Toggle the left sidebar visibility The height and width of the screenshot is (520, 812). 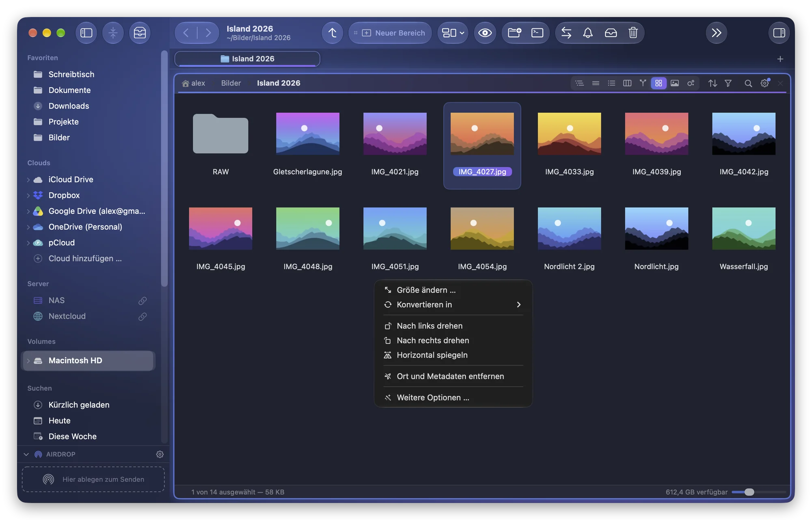[86, 33]
